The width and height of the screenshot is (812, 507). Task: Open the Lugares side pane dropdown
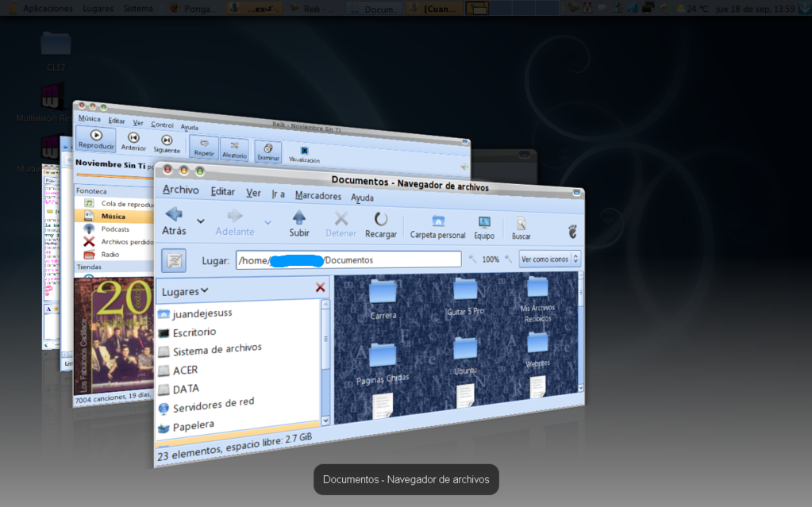click(x=185, y=291)
